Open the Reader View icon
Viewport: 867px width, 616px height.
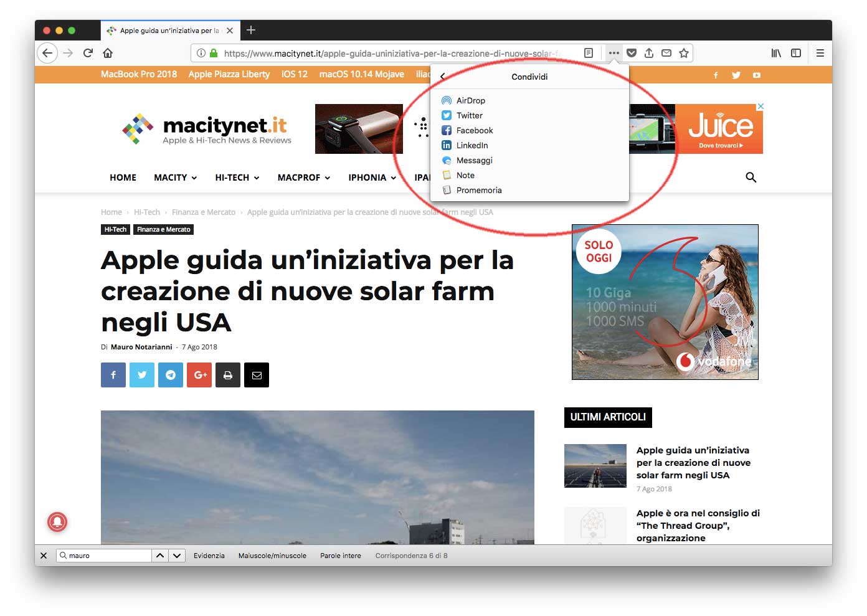588,53
